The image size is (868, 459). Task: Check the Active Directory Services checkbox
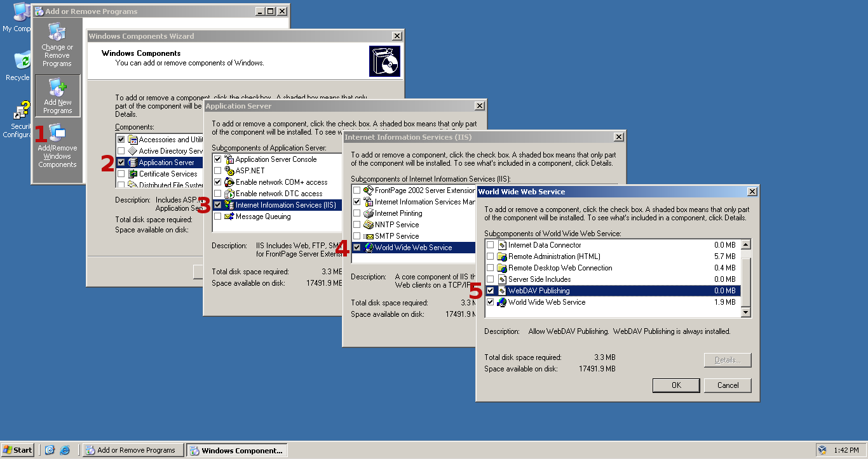pyautogui.click(x=121, y=151)
